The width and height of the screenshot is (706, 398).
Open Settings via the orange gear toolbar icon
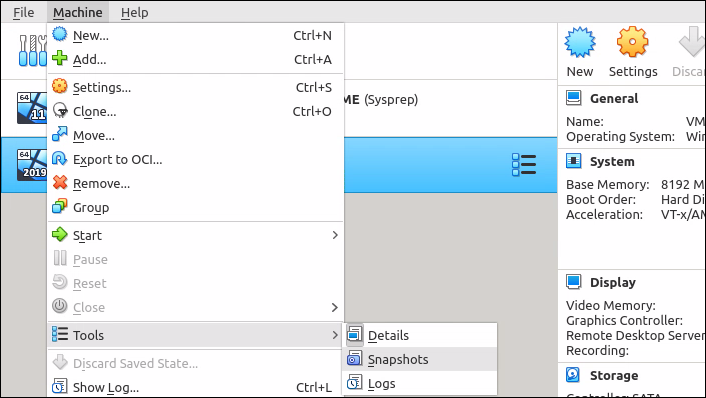point(633,42)
